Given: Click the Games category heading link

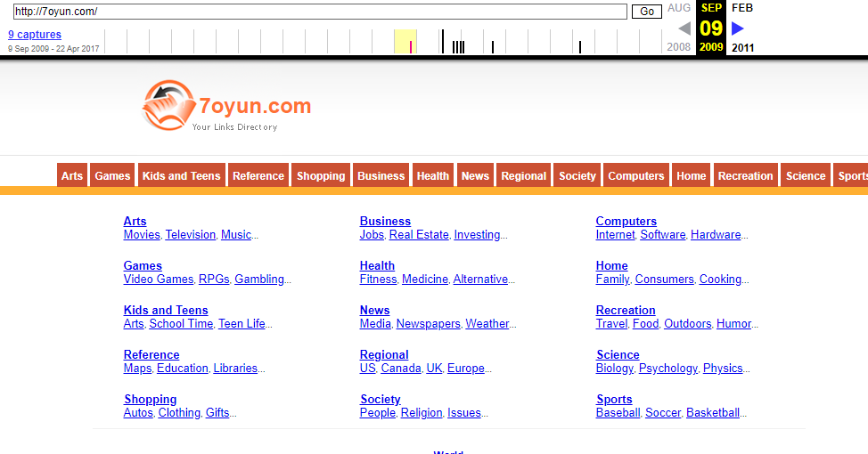Looking at the screenshot, I should click(143, 266).
